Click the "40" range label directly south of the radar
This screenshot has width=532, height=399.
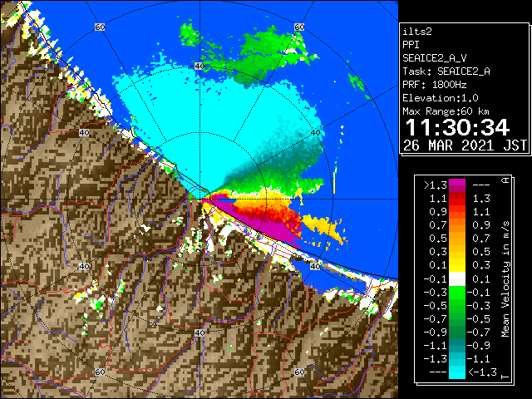199,332
